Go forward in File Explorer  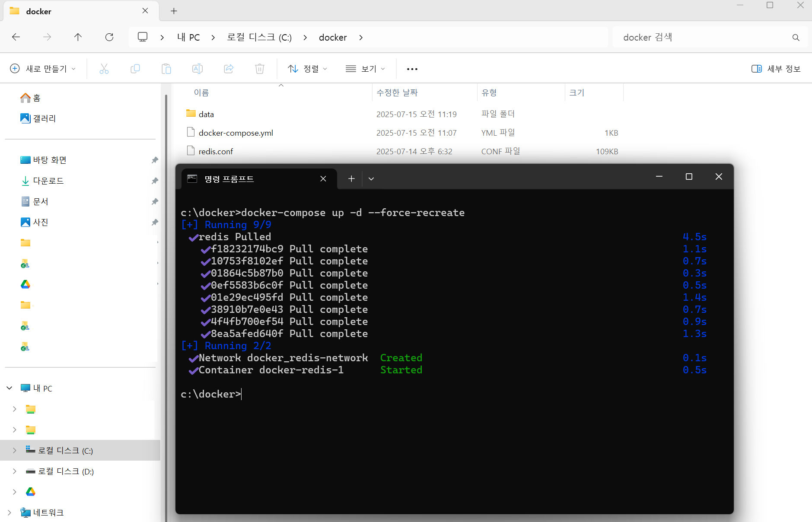[47, 37]
